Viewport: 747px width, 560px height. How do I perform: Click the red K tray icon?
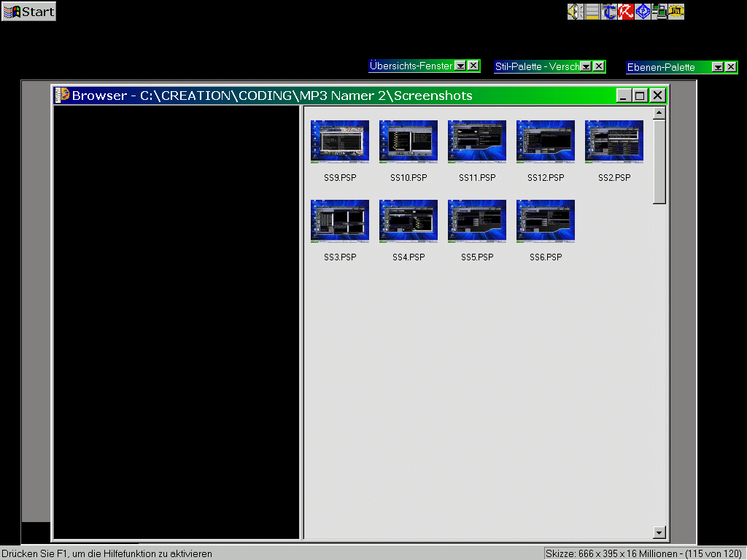pyautogui.click(x=626, y=12)
